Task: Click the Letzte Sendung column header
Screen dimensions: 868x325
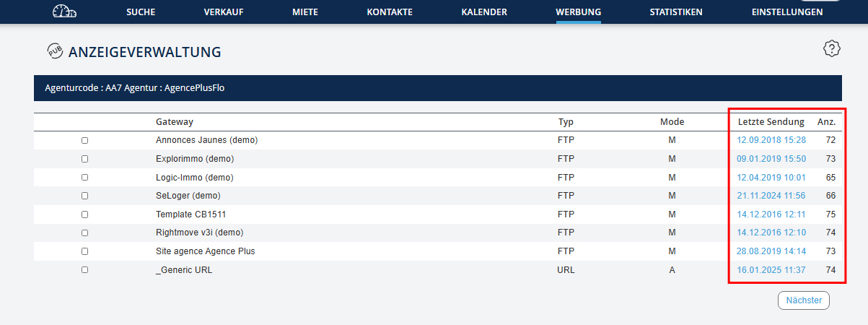Action: point(771,121)
